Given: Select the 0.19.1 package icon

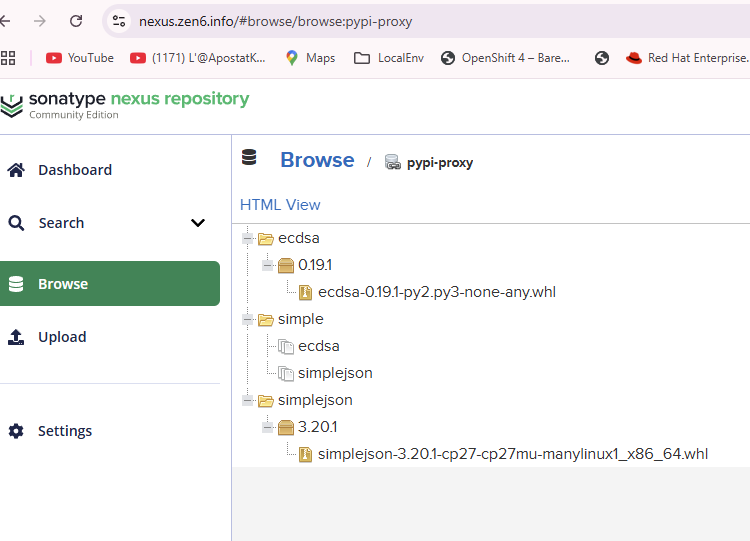Looking at the screenshot, I should pyautogui.click(x=285, y=266).
